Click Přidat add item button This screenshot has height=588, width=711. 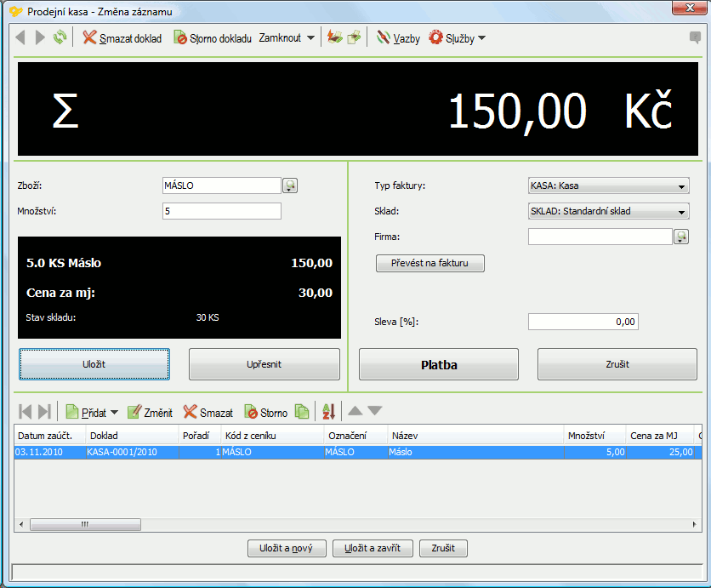pyautogui.click(x=86, y=413)
